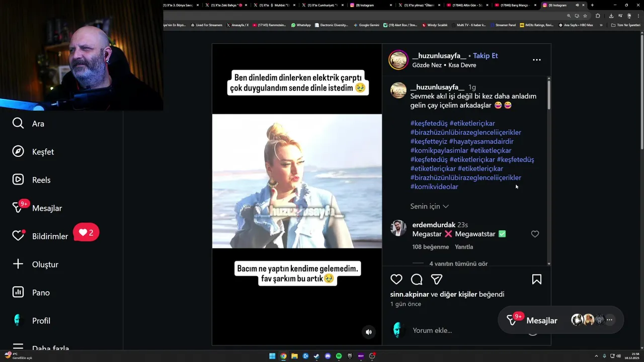Open Streamer Panel bookmark
Image resolution: width=644 pixels, height=362 pixels.
click(x=503, y=25)
